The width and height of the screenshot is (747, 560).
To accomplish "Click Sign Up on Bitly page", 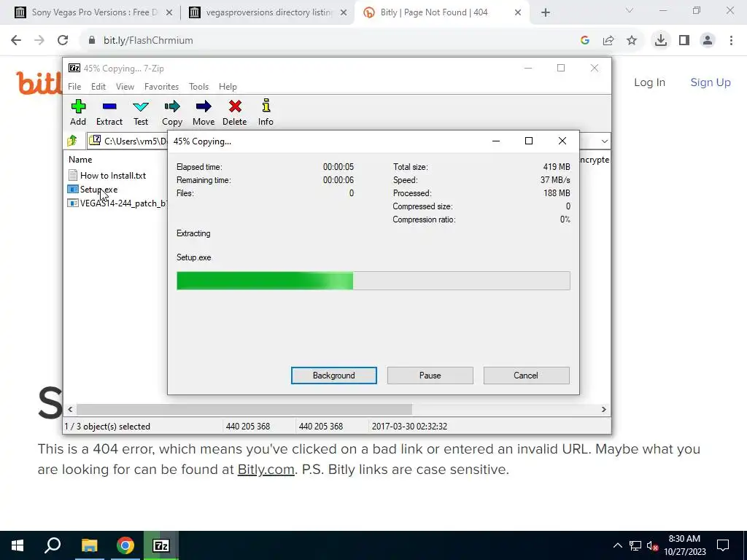I will (x=711, y=82).
